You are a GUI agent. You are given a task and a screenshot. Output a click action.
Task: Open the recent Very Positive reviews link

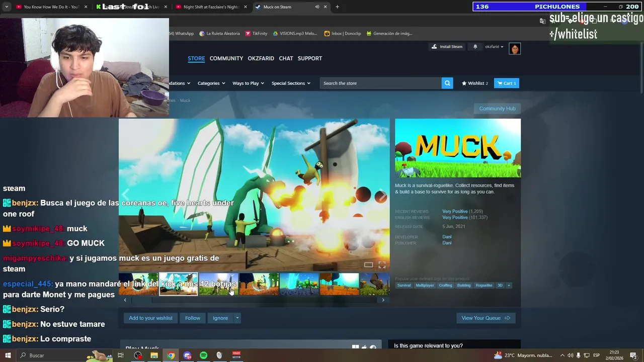[x=455, y=211]
